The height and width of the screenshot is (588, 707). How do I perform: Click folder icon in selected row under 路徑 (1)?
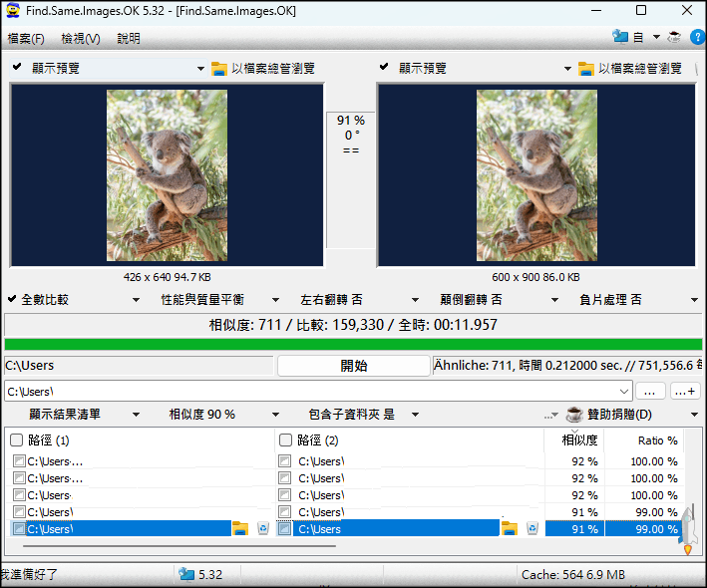239,529
